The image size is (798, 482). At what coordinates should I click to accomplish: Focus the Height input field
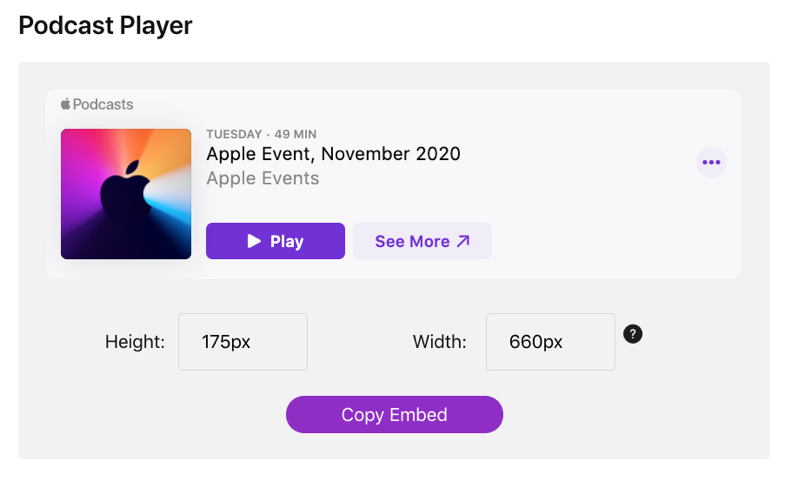coord(243,342)
